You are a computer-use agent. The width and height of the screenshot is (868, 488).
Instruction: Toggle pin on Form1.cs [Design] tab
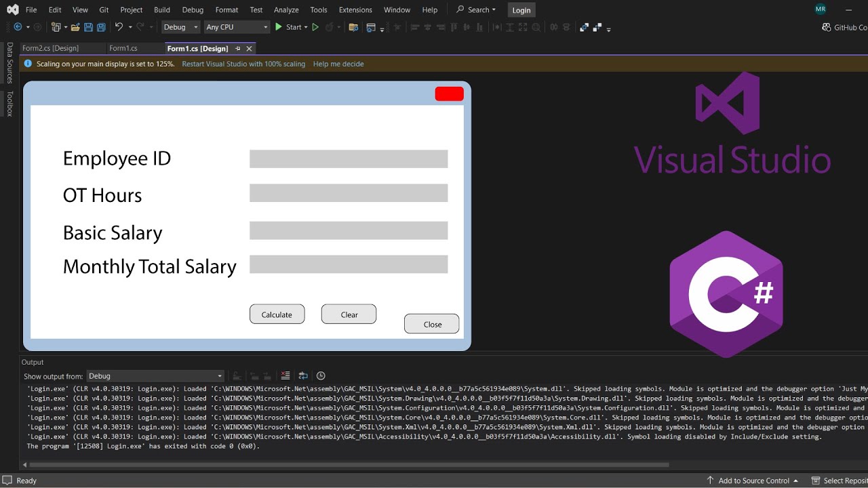[237, 49]
